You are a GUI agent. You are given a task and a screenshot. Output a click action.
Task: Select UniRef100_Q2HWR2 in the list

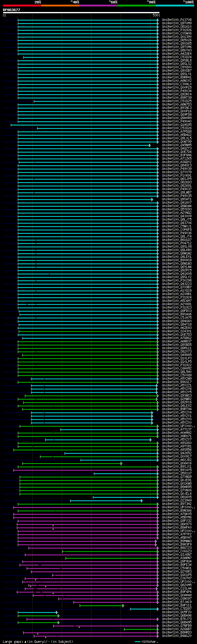[x=177, y=399]
